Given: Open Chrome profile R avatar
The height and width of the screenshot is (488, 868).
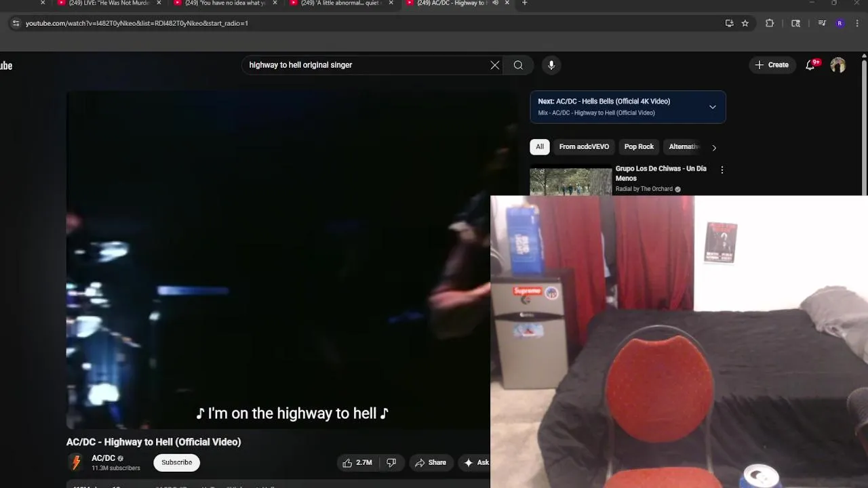Looking at the screenshot, I should [840, 23].
